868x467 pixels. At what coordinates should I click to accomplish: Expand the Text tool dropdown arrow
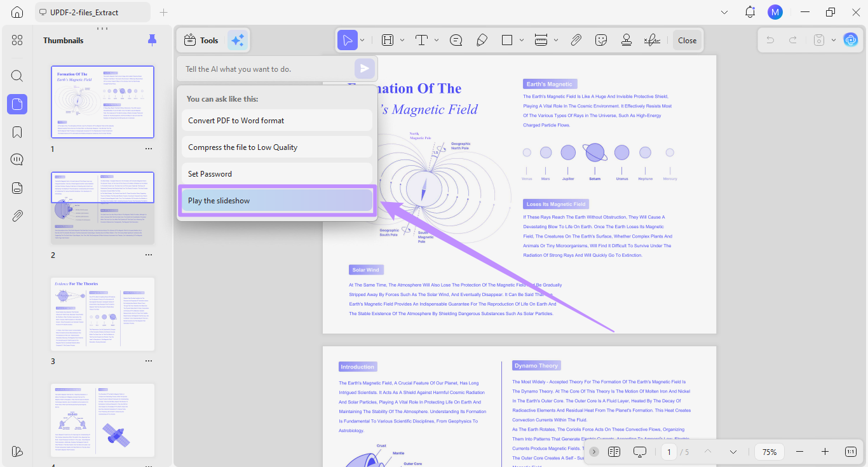pos(437,40)
